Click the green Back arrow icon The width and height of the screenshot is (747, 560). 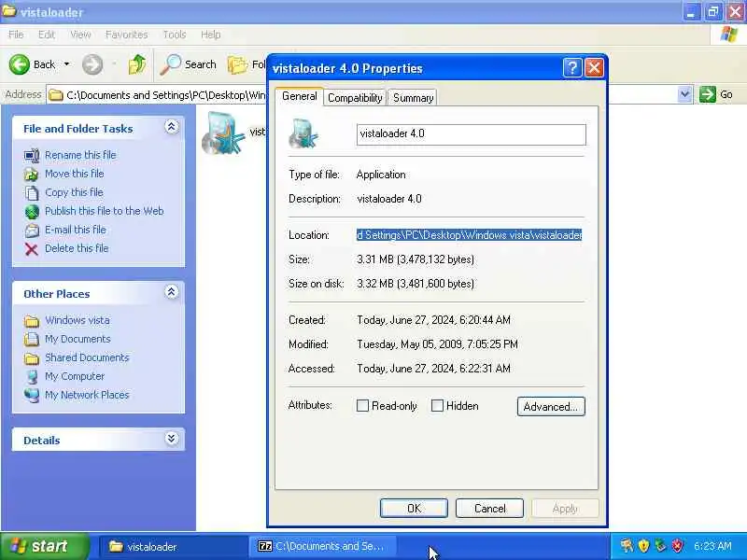click(x=19, y=64)
